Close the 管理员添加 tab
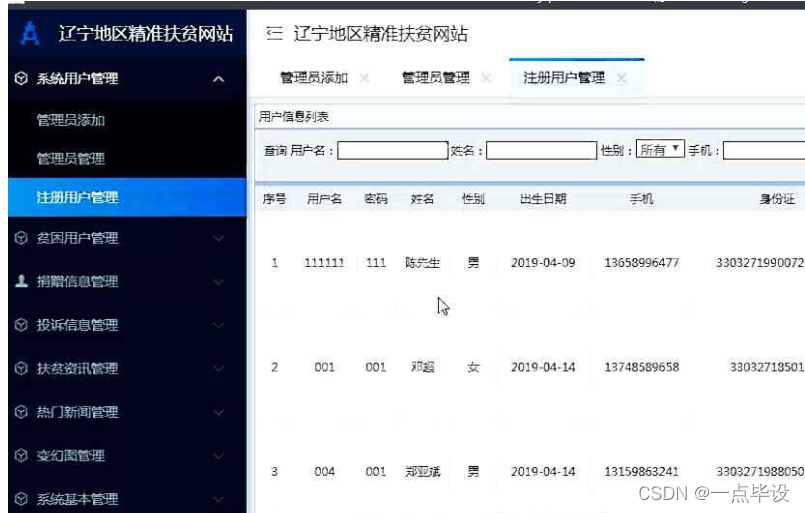805x513 pixels. pos(365,78)
